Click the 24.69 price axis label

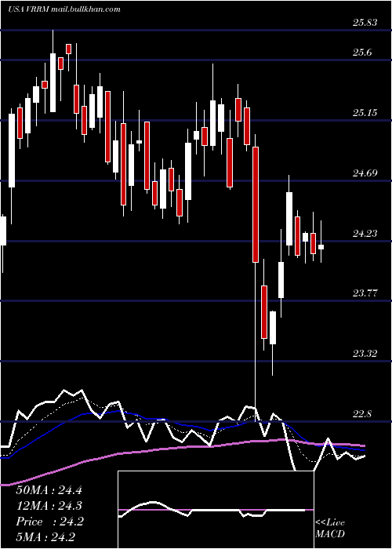pos(365,173)
